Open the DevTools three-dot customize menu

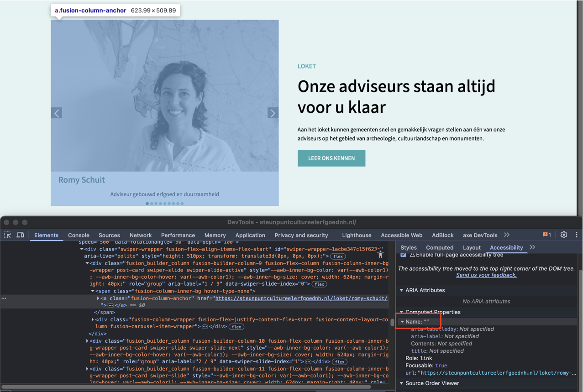pyautogui.click(x=576, y=235)
